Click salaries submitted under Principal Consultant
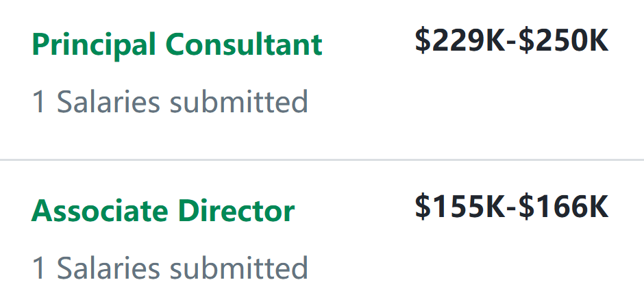The image size is (644, 291). pos(170,102)
